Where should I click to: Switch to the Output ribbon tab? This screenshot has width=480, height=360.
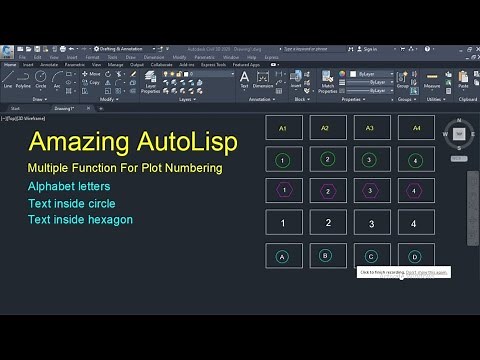[x=137, y=65]
